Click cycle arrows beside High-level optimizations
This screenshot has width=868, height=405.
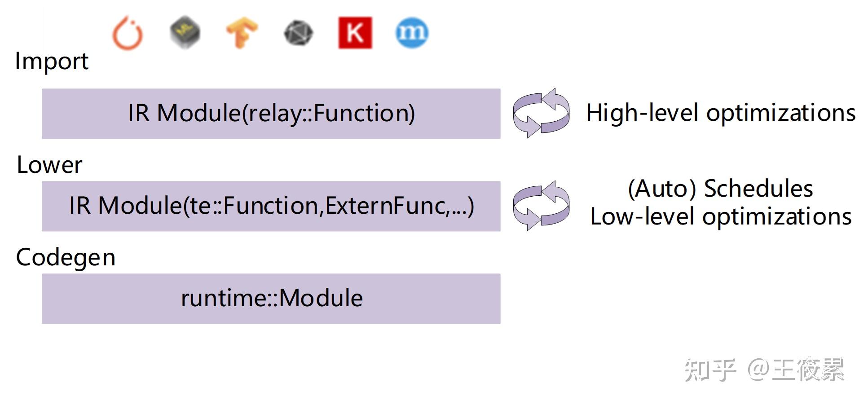pyautogui.click(x=541, y=113)
